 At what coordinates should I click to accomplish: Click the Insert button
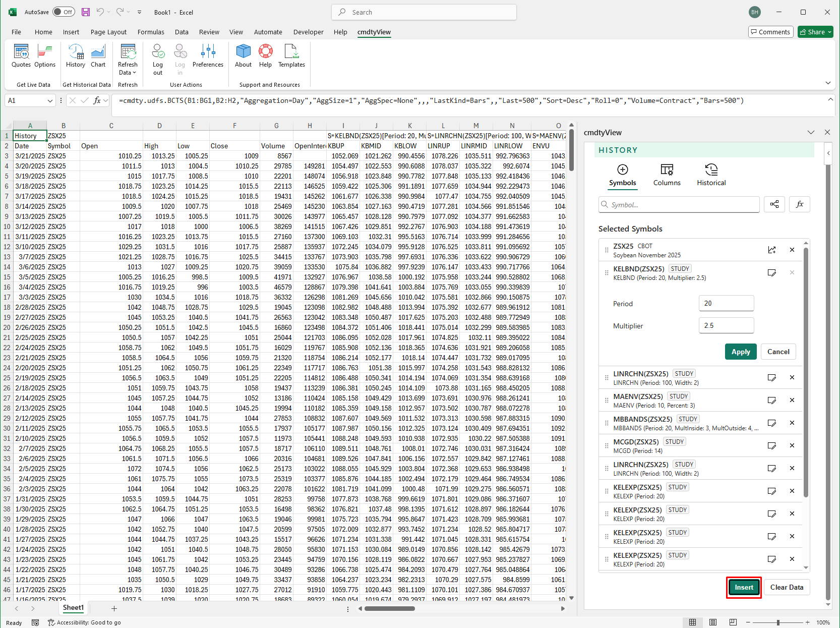click(744, 587)
